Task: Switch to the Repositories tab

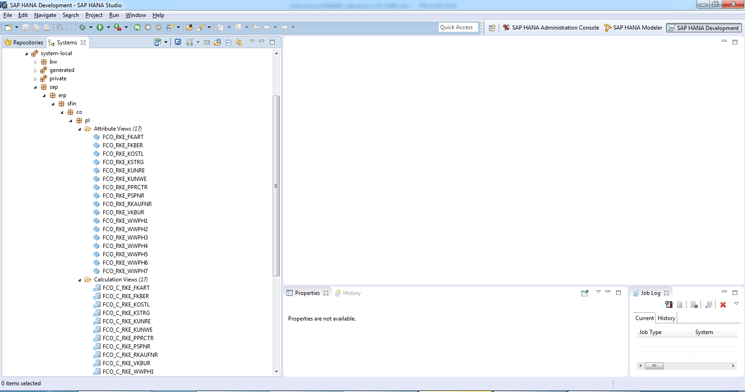Action: [x=24, y=42]
